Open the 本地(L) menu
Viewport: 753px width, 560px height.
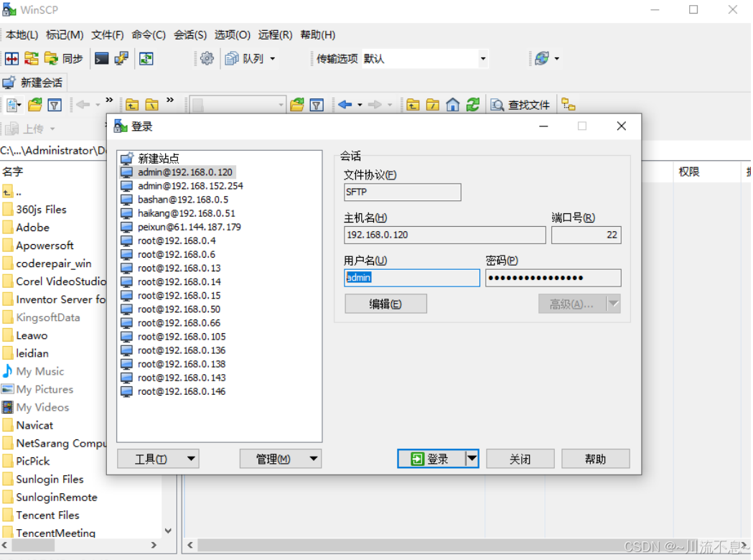click(22, 34)
